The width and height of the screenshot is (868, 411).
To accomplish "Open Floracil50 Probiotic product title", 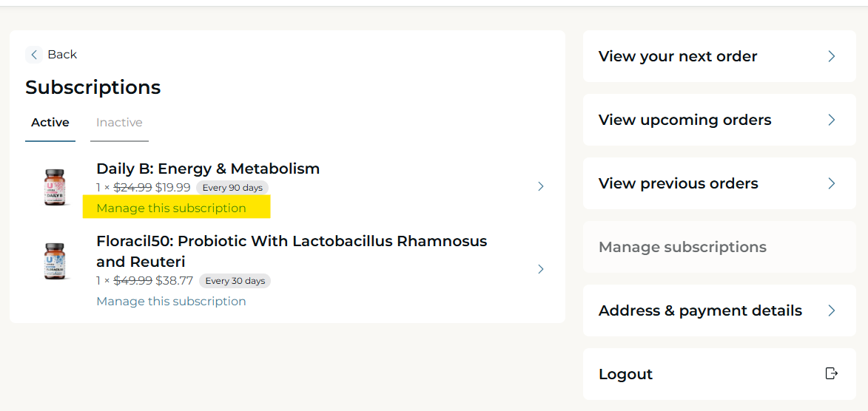I will coord(292,251).
